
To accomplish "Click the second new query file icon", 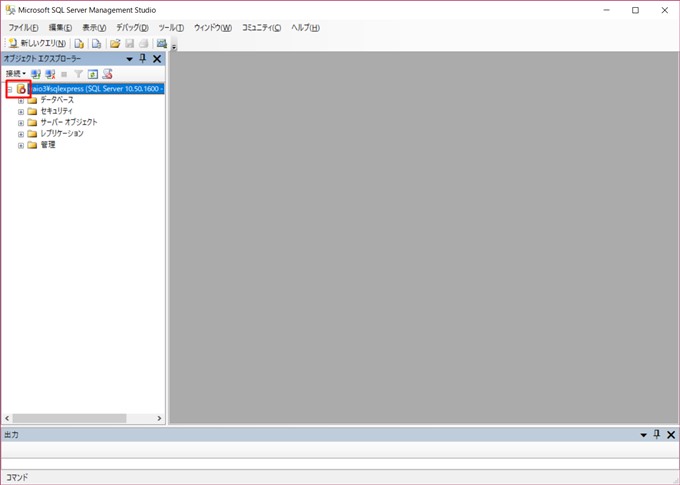I will click(96, 43).
